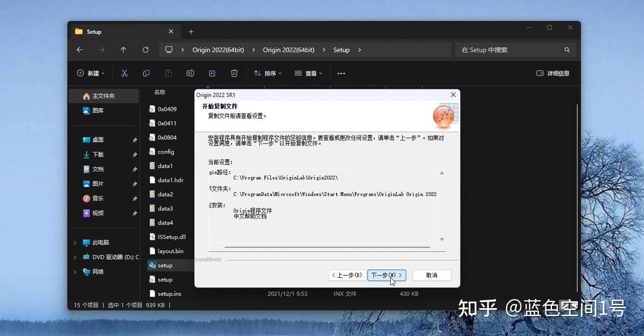Open the See more ellipsis menu

click(x=341, y=74)
